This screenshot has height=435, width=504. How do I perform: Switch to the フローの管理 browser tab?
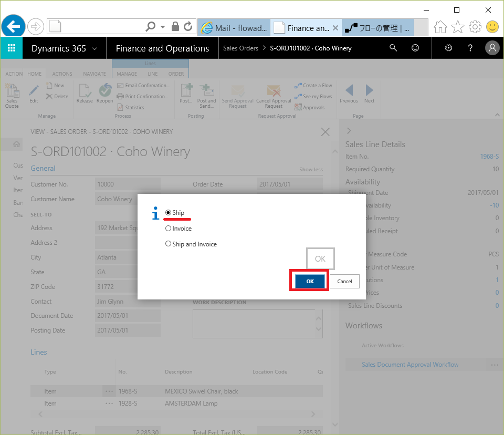click(378, 28)
